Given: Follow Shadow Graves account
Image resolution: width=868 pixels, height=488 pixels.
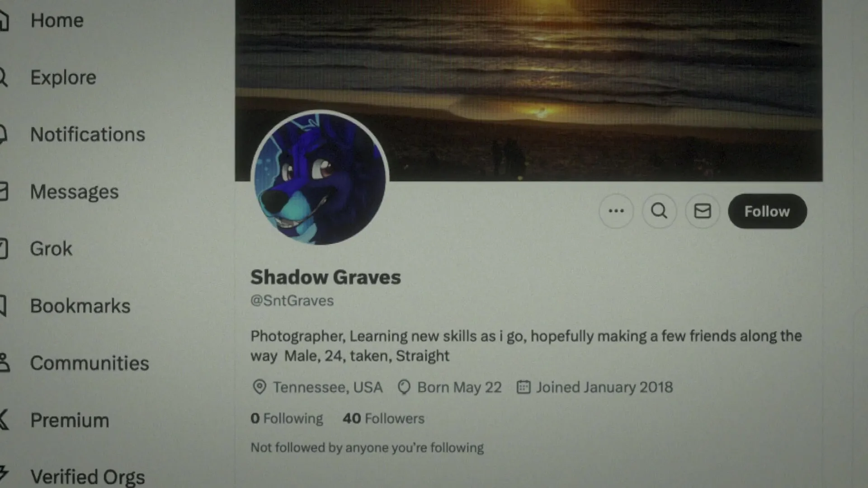Looking at the screenshot, I should tap(767, 211).
